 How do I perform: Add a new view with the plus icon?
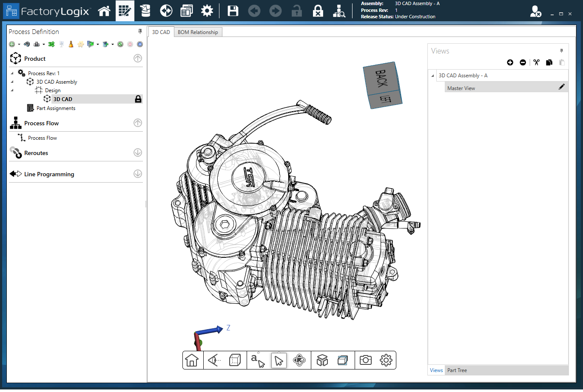click(x=510, y=62)
